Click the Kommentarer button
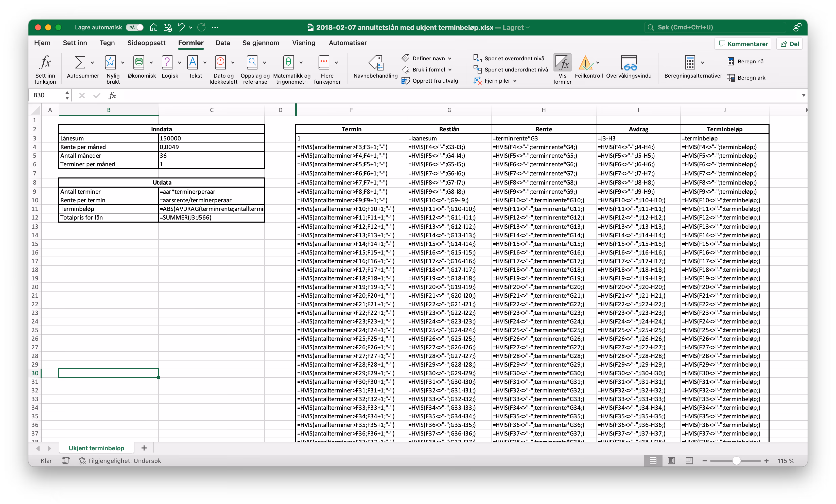The height and width of the screenshot is (504, 836). click(743, 44)
